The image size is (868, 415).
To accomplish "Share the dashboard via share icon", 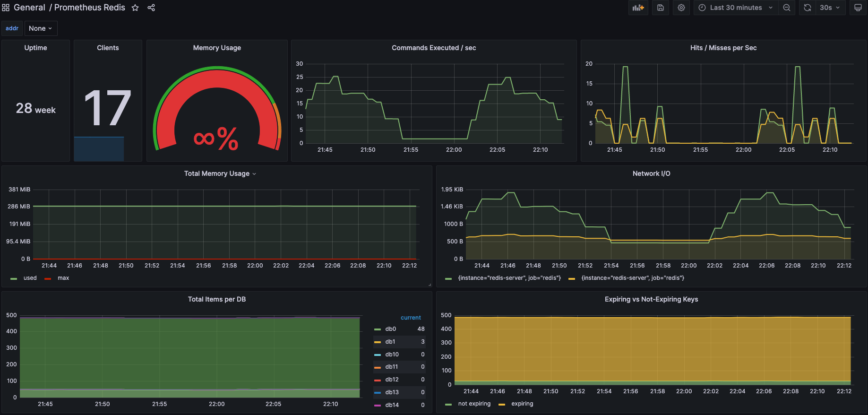I will tap(151, 8).
